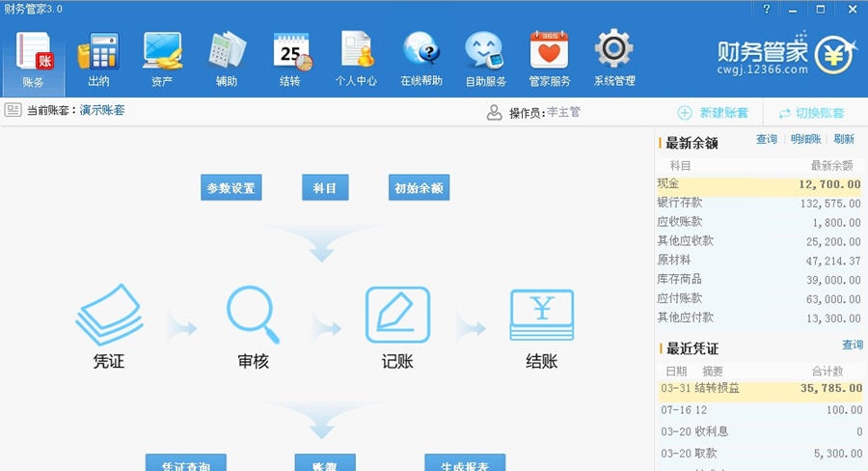The width and height of the screenshot is (868, 471).
Task: Open the 科目 subjects button
Action: pyautogui.click(x=325, y=188)
